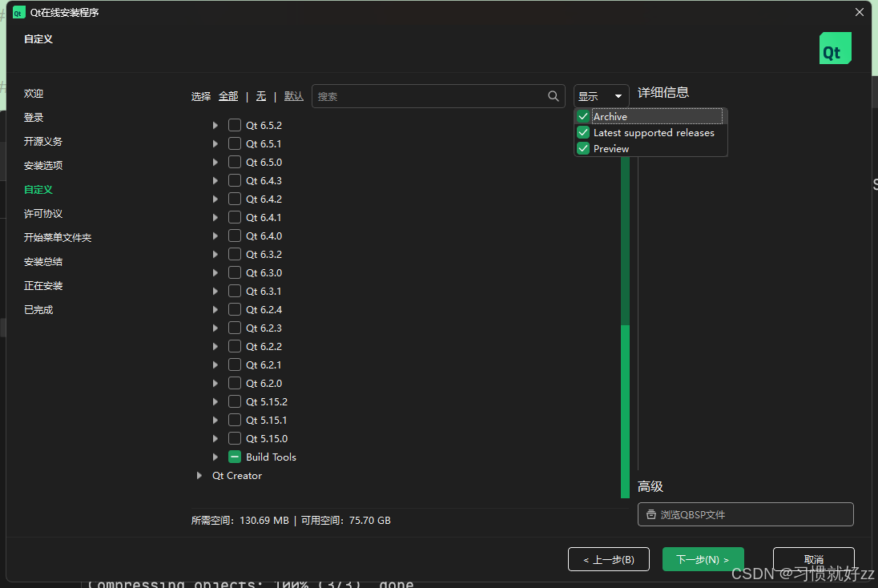Click the 高级 heading
Image resolution: width=878 pixels, height=588 pixels.
(650, 486)
